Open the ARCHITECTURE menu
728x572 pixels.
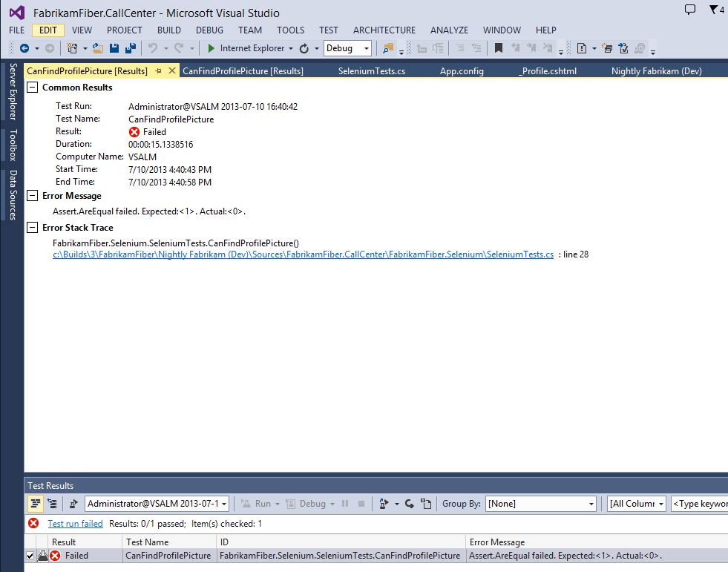[x=384, y=30]
